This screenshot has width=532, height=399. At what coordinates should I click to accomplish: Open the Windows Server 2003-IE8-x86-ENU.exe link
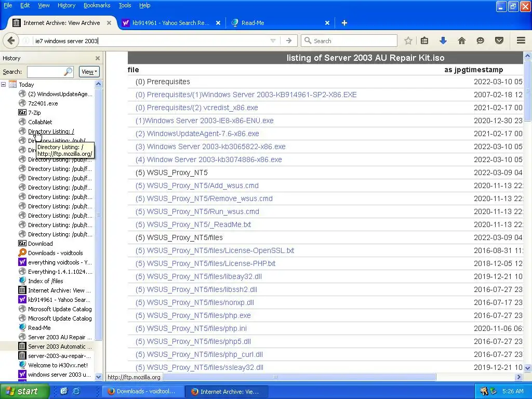point(205,121)
